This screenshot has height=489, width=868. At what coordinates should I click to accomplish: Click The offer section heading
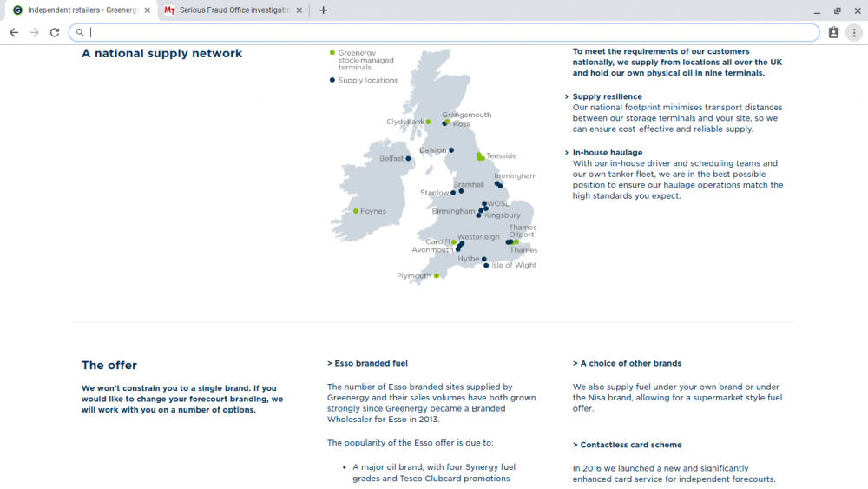pyautogui.click(x=109, y=365)
